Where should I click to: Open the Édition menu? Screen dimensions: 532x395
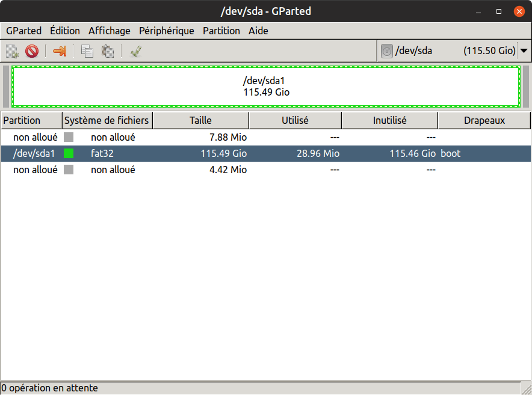click(x=65, y=31)
